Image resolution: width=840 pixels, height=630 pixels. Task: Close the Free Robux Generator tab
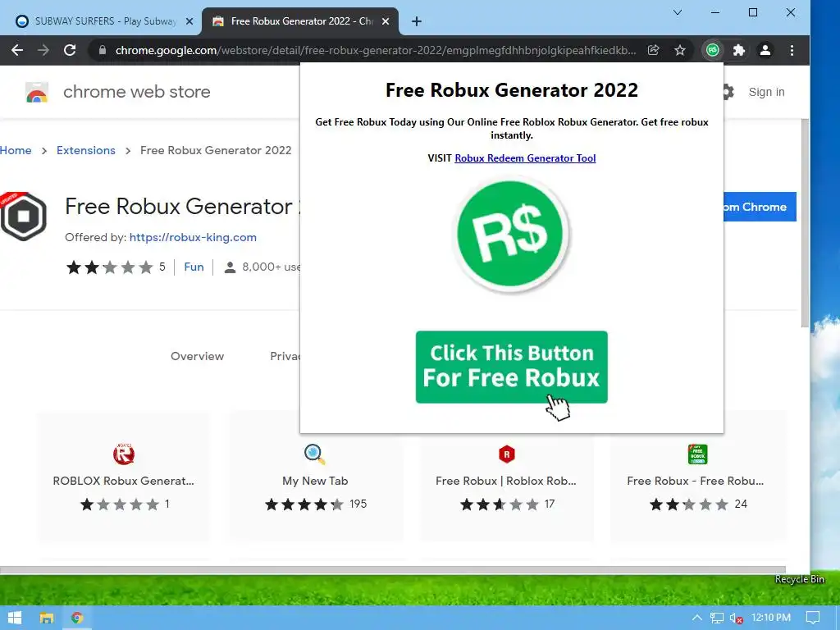point(386,21)
